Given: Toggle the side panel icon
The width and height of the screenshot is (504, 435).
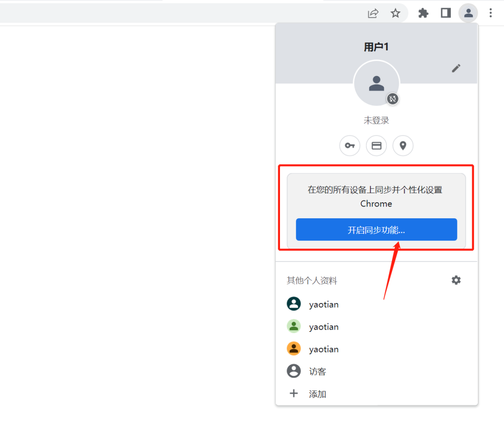Looking at the screenshot, I should tap(446, 13).
